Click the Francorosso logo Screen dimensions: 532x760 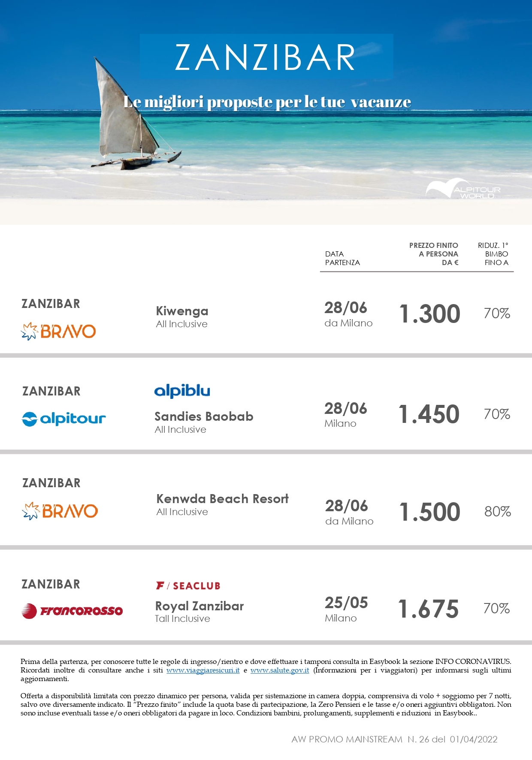pos(72,611)
